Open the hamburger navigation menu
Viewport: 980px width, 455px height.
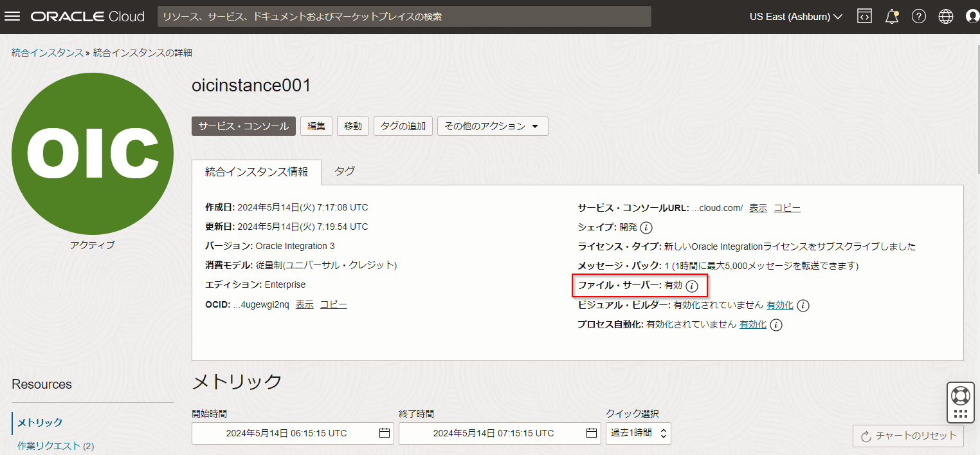12,17
